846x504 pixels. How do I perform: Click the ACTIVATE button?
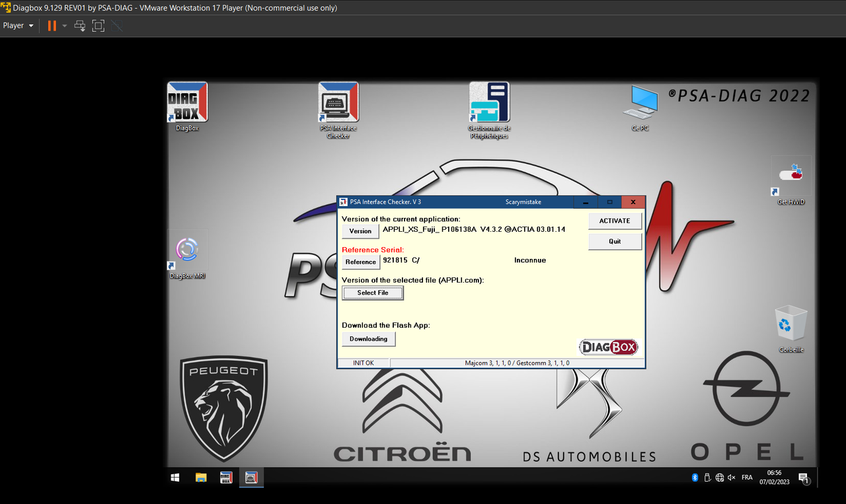615,221
